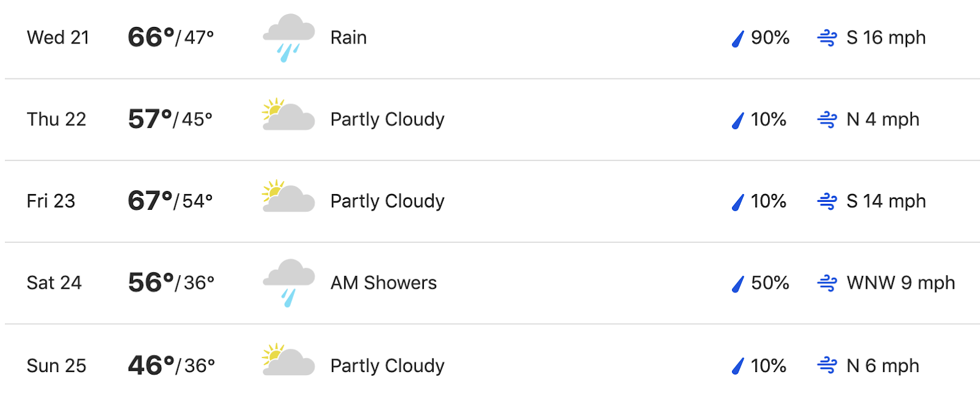The width and height of the screenshot is (980, 399).
Task: Click the partly cloudy icon for Thu 22
Action: pos(288,114)
